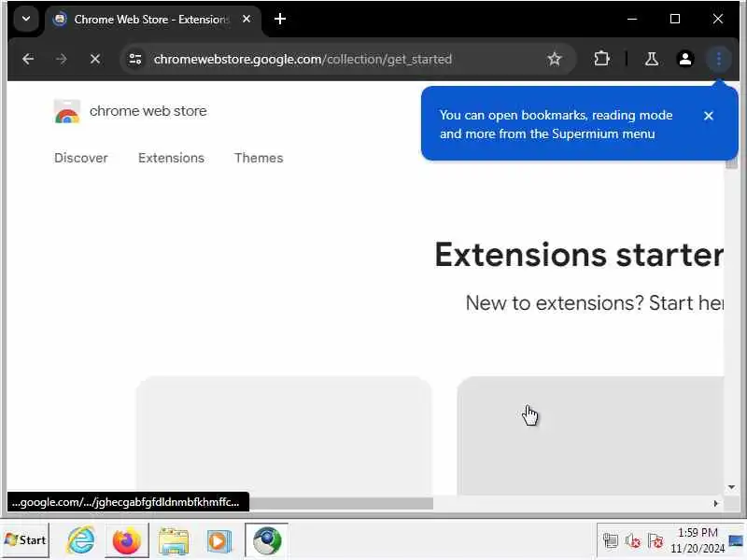Click the muted volume tray icon
747x560 pixels.
(633, 541)
